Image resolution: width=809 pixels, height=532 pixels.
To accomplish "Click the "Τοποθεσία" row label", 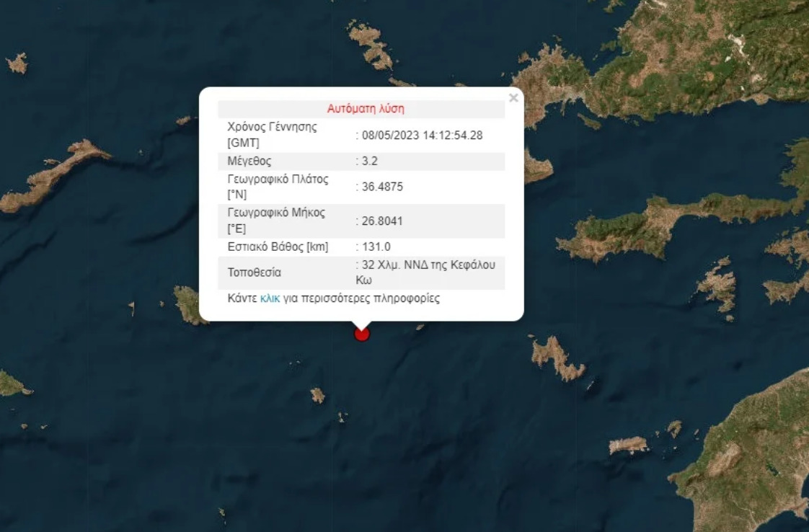I will pos(255,272).
